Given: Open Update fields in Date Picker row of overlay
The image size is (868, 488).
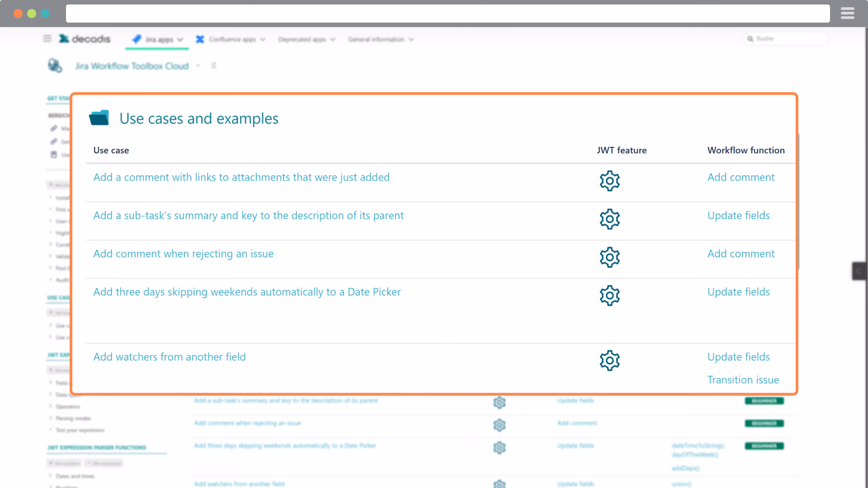Looking at the screenshot, I should click(x=738, y=292).
